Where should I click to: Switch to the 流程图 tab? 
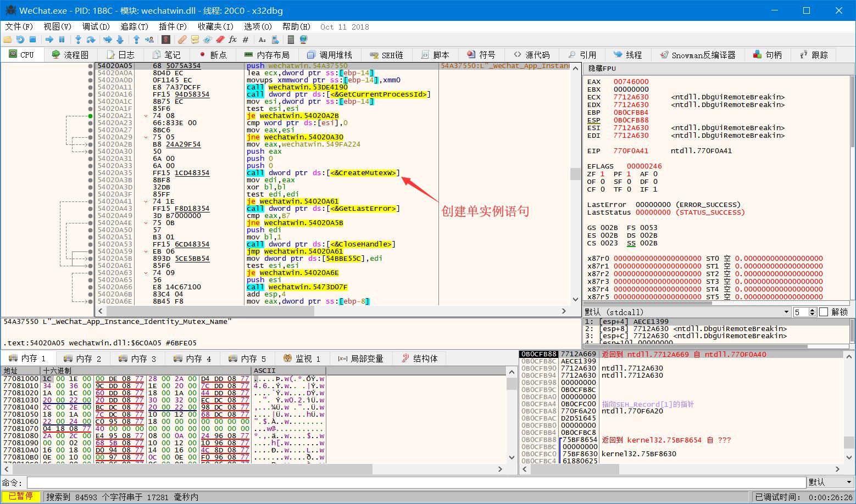tap(70, 55)
